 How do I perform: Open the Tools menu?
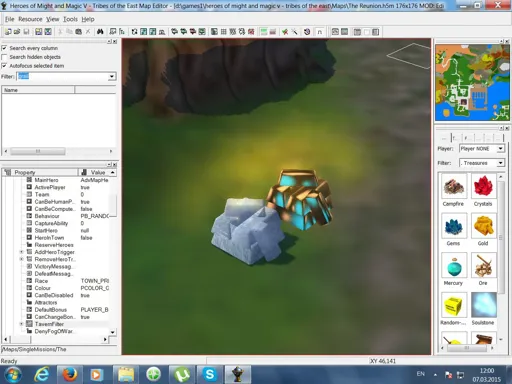tap(70, 19)
